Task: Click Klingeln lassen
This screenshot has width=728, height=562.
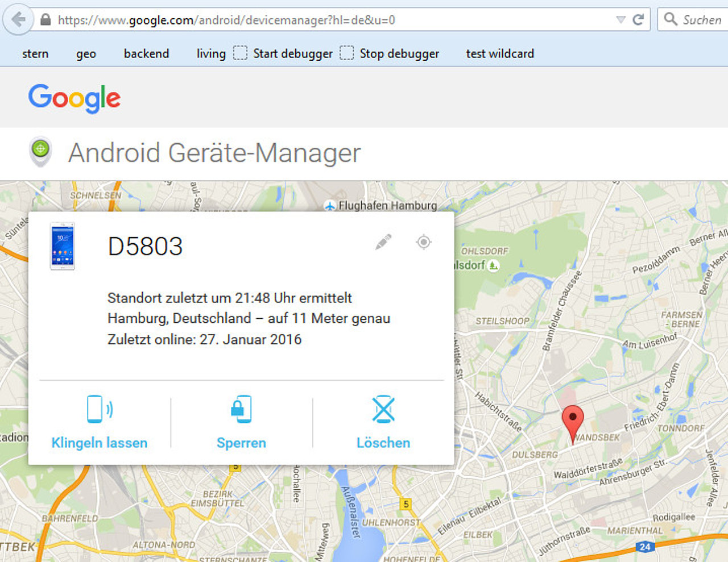Action: click(100, 443)
